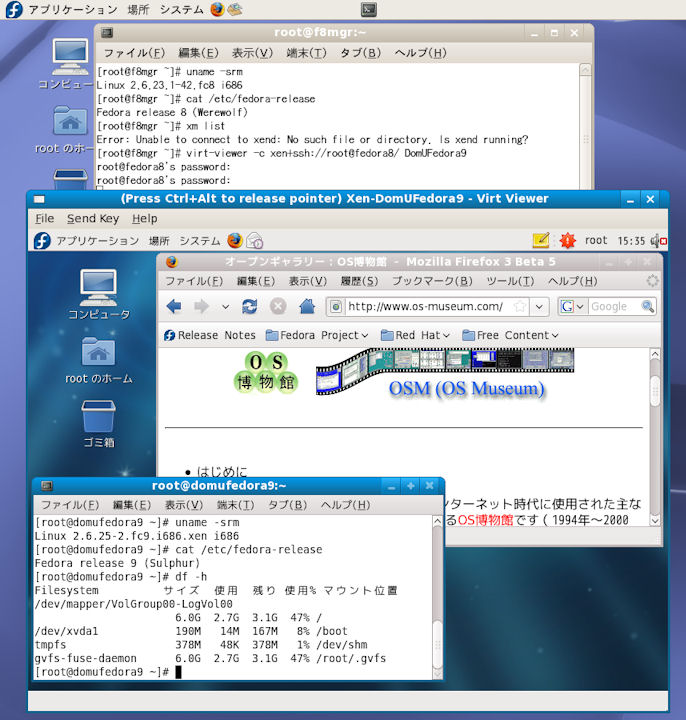The height and width of the screenshot is (720, 686).
Task: Click the 15:35 clock on guest panel
Action: tap(631, 241)
